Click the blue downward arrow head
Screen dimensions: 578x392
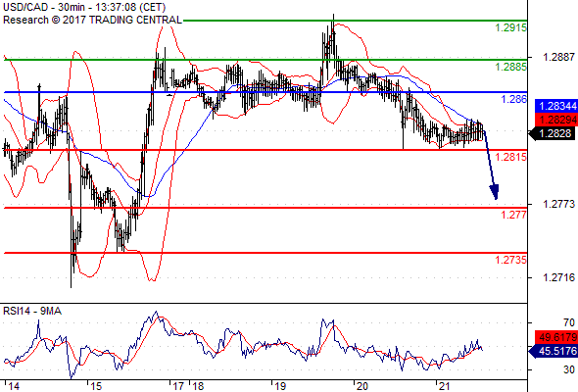tap(495, 192)
